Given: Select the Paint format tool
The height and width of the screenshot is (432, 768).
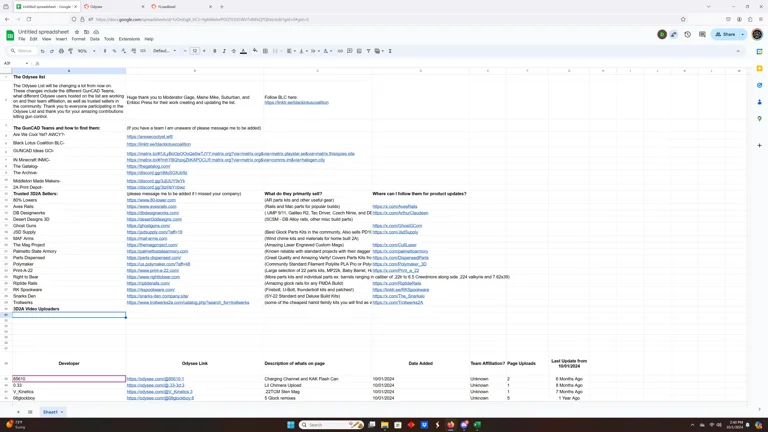Looking at the screenshot, I should click(70, 51).
